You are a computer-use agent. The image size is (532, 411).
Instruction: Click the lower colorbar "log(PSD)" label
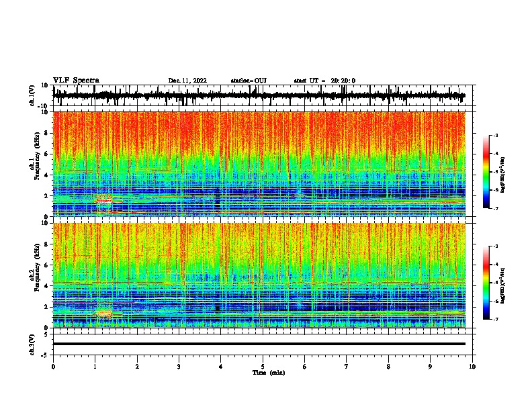503,285
